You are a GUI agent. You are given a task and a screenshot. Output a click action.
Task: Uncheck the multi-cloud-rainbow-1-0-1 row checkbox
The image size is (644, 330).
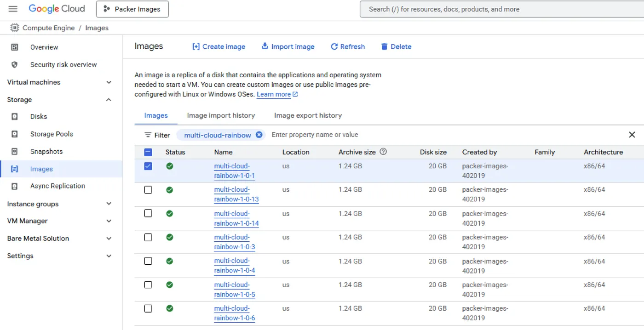click(148, 166)
